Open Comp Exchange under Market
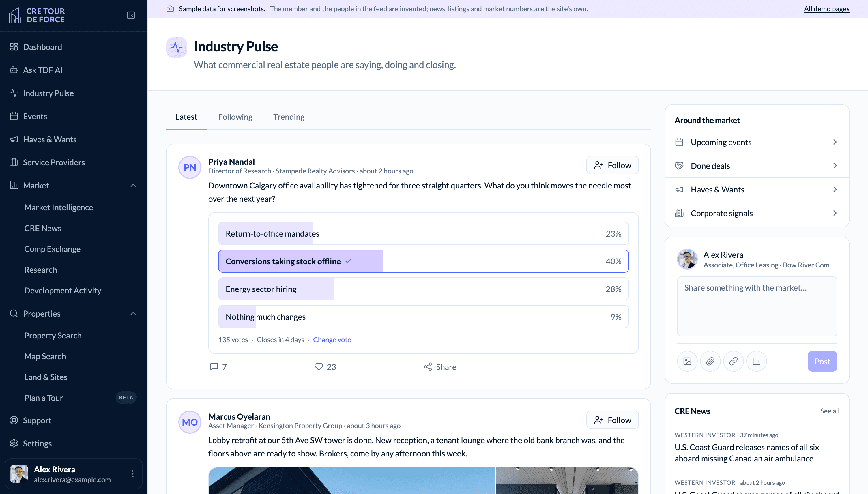This screenshot has width=868, height=494. pos(52,249)
